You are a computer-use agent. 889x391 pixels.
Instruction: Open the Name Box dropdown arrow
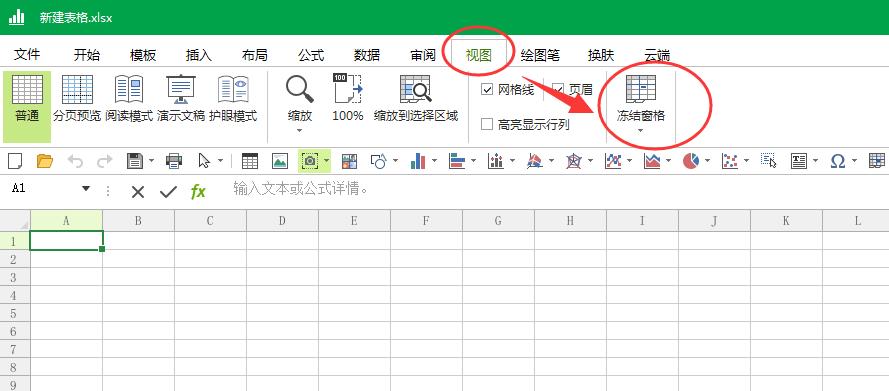pos(86,189)
